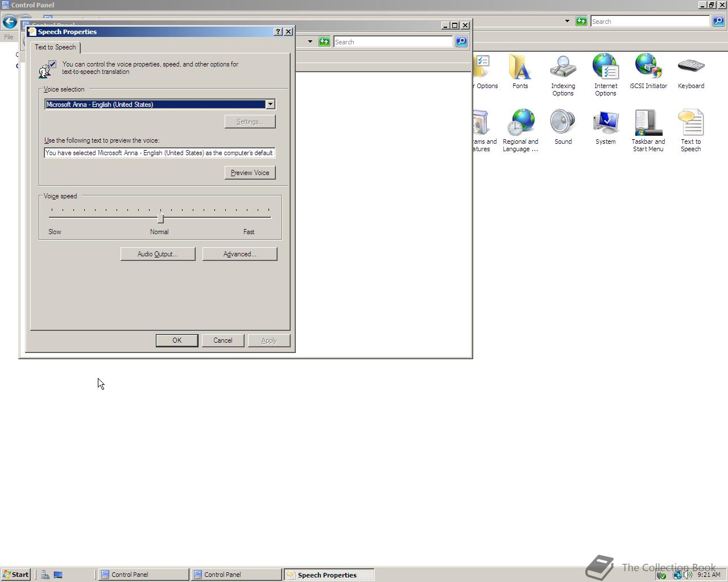Click the 'Slow' label under the speed slider
728x582 pixels.
[x=55, y=232]
